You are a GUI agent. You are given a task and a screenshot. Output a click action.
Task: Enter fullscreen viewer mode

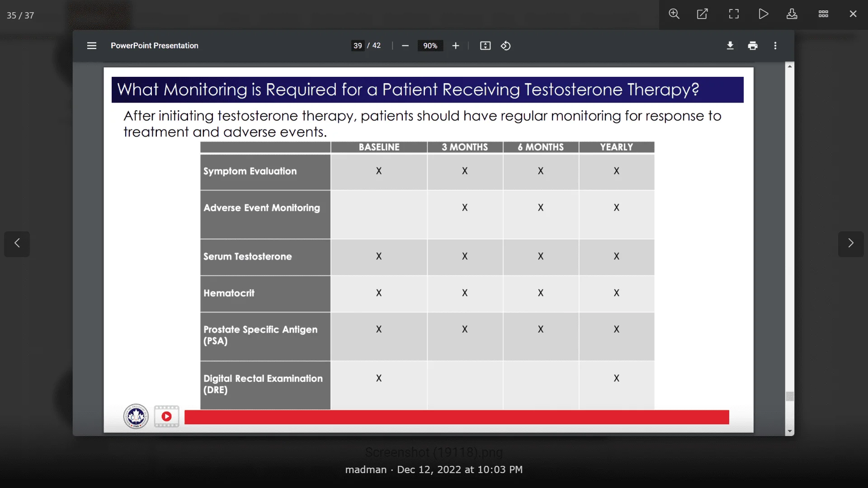[x=734, y=14]
